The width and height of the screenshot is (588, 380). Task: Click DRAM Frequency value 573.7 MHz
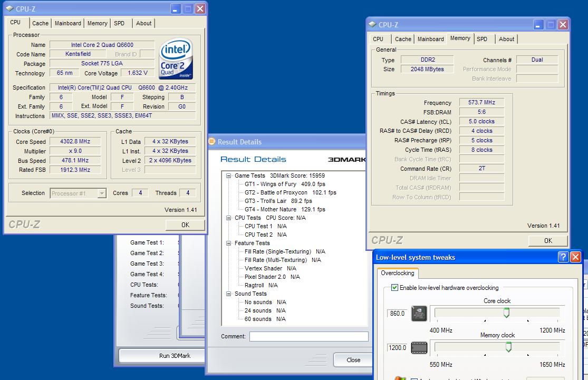pos(481,102)
